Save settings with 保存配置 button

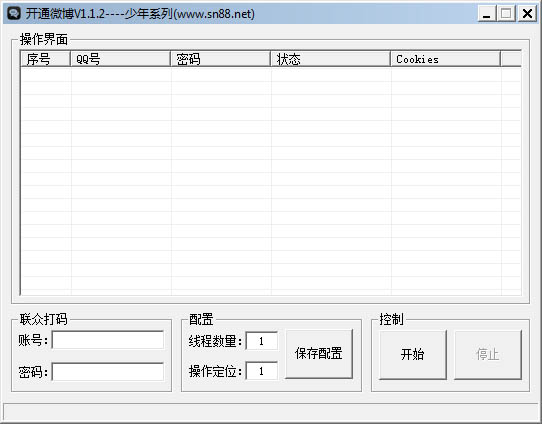click(x=319, y=354)
